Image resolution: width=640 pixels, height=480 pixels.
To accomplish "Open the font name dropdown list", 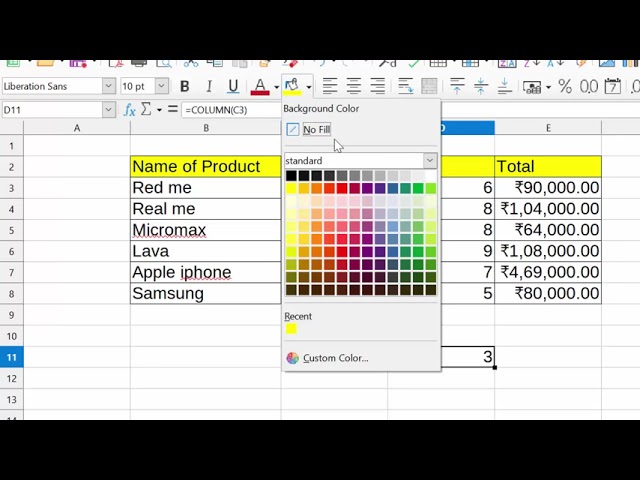I will 109,86.
